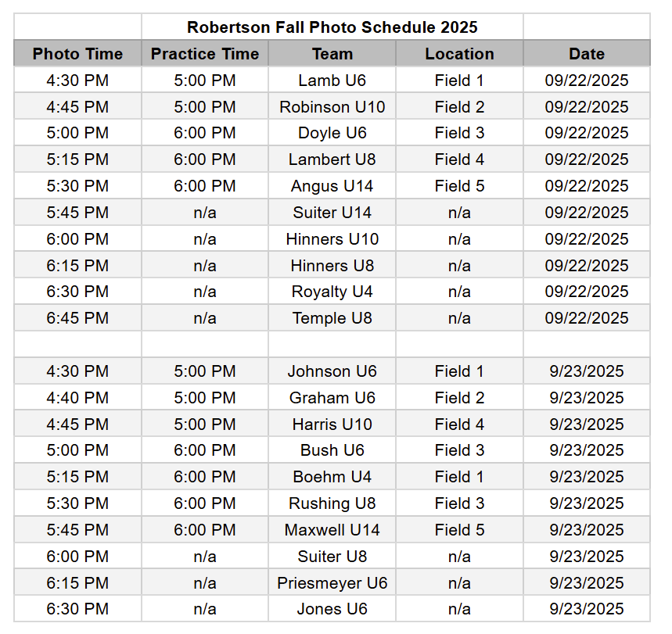Click the Harris U10 team cell
This screenshot has width=672, height=634.
332,424
